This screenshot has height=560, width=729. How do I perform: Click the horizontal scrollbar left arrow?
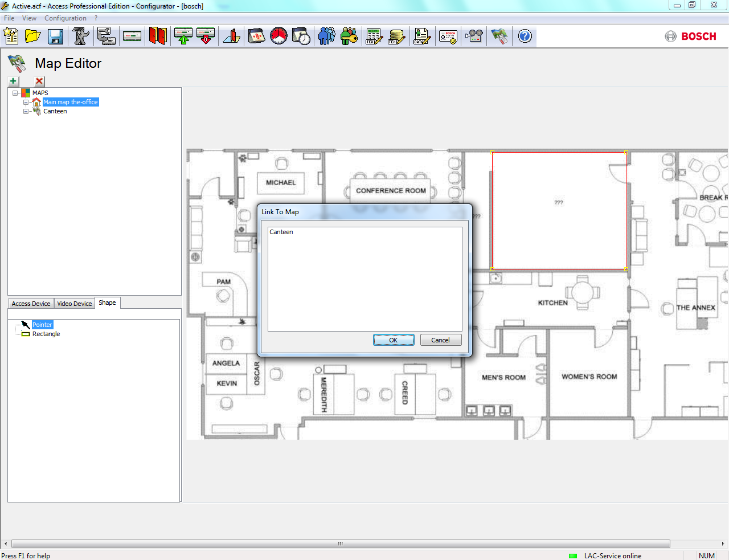(x=6, y=543)
